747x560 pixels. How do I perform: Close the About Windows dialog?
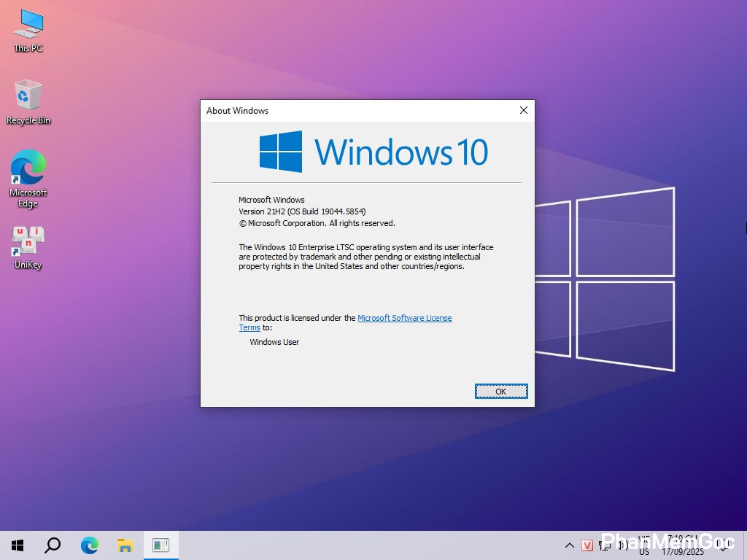[x=523, y=111]
